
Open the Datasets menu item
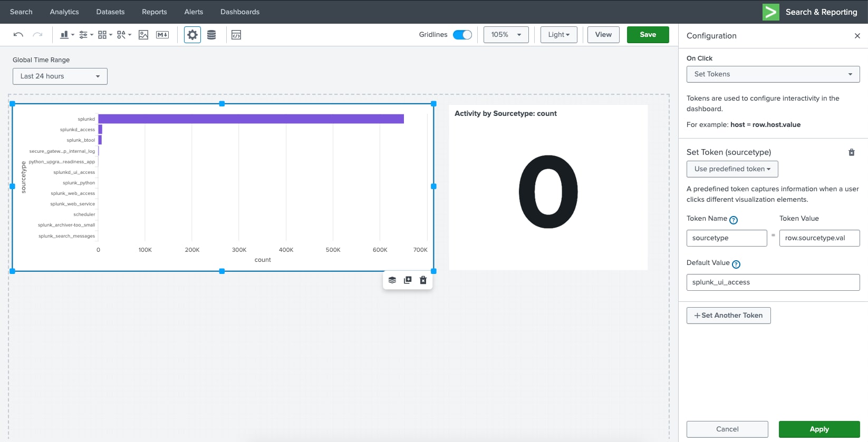coord(110,12)
